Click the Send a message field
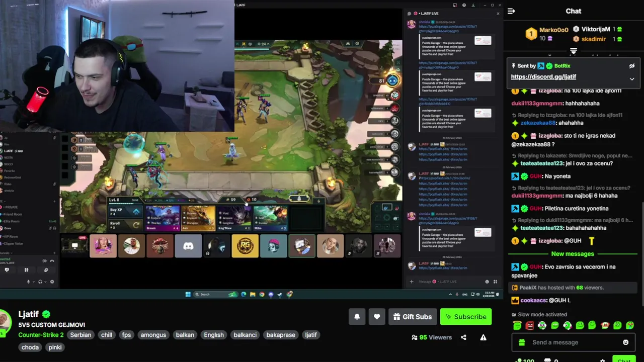 [573, 342]
